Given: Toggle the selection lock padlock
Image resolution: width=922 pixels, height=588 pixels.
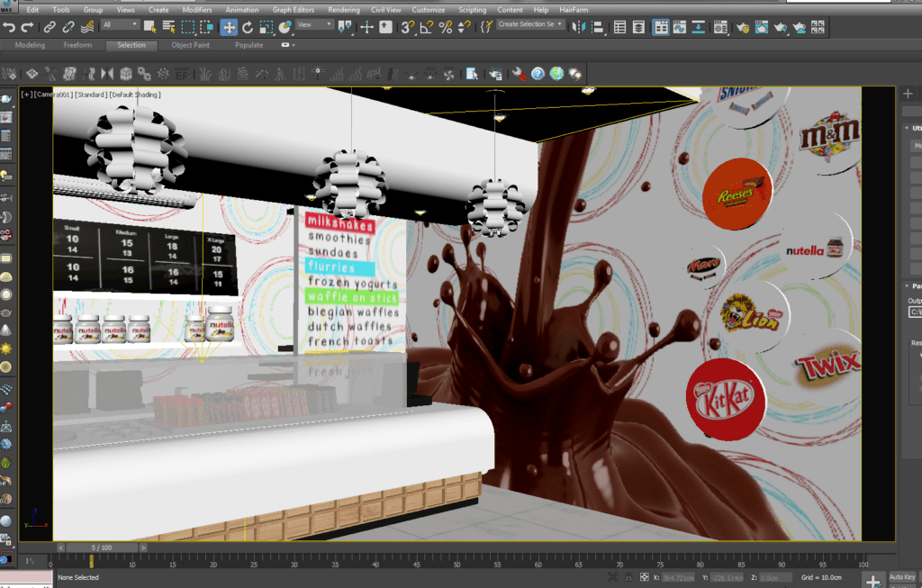Looking at the screenshot, I should [x=630, y=577].
